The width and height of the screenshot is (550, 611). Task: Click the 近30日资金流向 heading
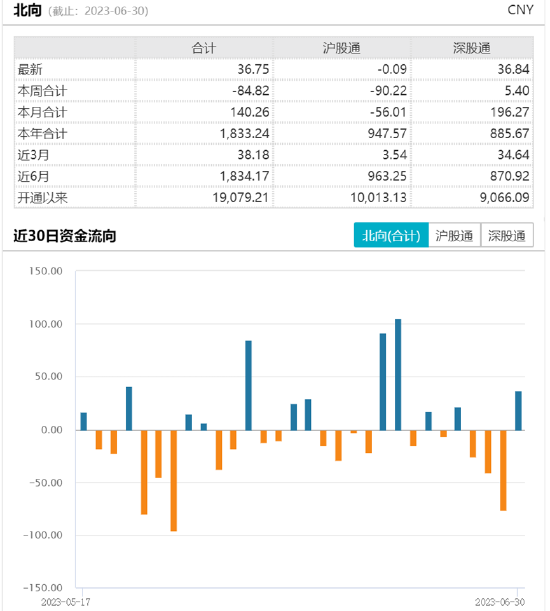[x=65, y=236]
